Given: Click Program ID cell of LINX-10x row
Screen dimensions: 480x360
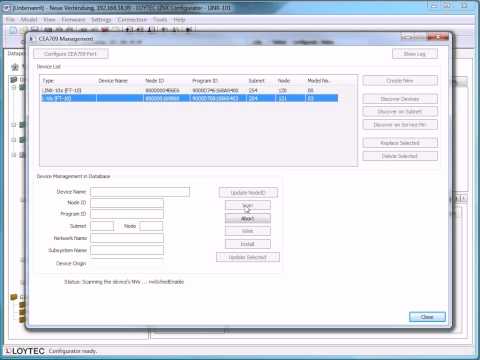Looking at the screenshot, I should [215, 90].
